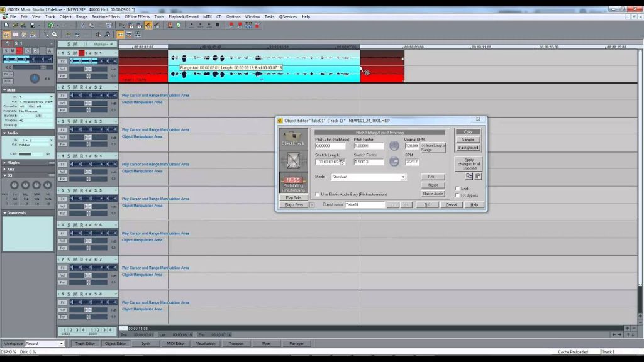Image resolution: width=644 pixels, height=362 pixels.
Task: Expand the Aux section
Action: click(x=4, y=169)
